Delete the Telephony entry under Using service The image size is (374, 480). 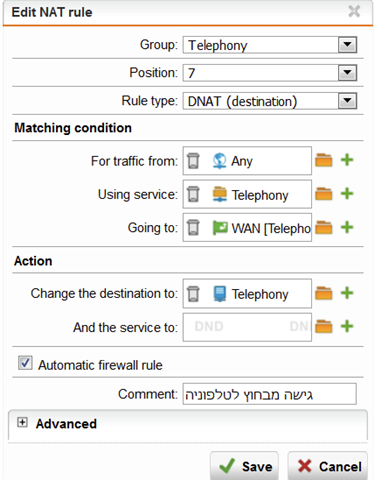click(x=193, y=194)
